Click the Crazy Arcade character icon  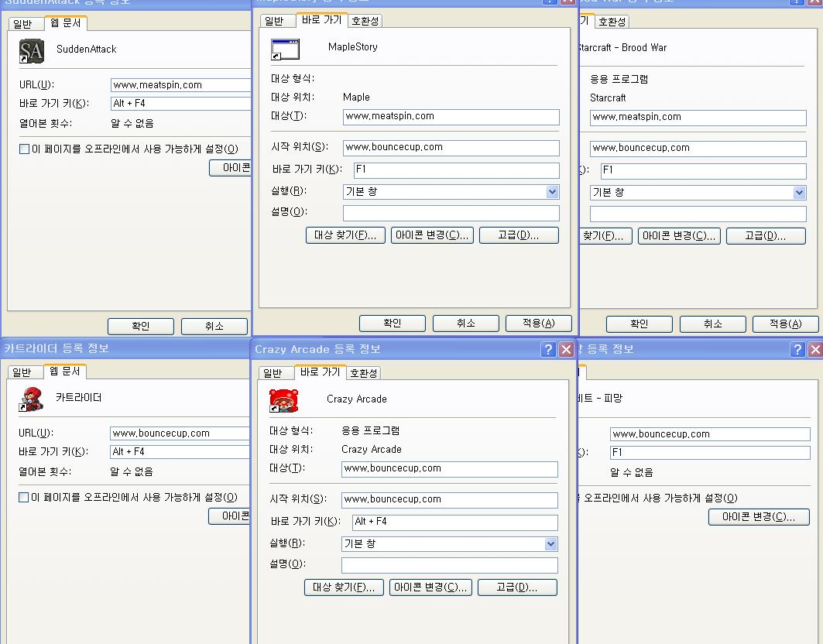point(283,400)
